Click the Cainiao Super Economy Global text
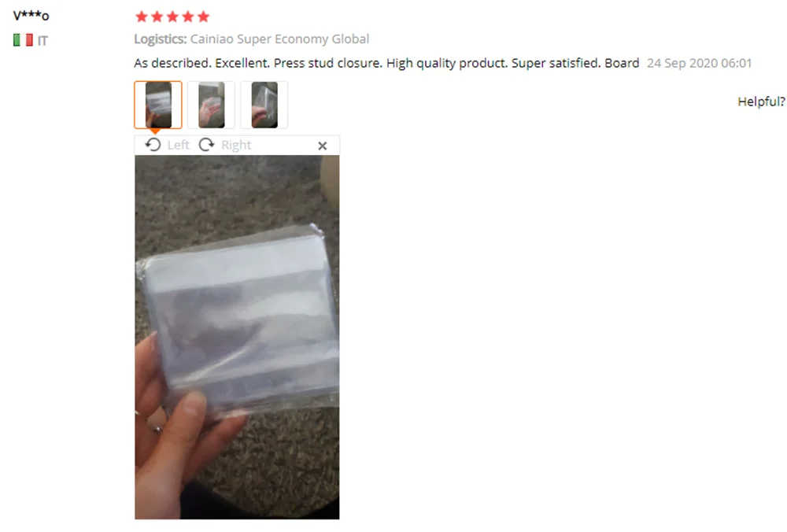 pyautogui.click(x=279, y=39)
